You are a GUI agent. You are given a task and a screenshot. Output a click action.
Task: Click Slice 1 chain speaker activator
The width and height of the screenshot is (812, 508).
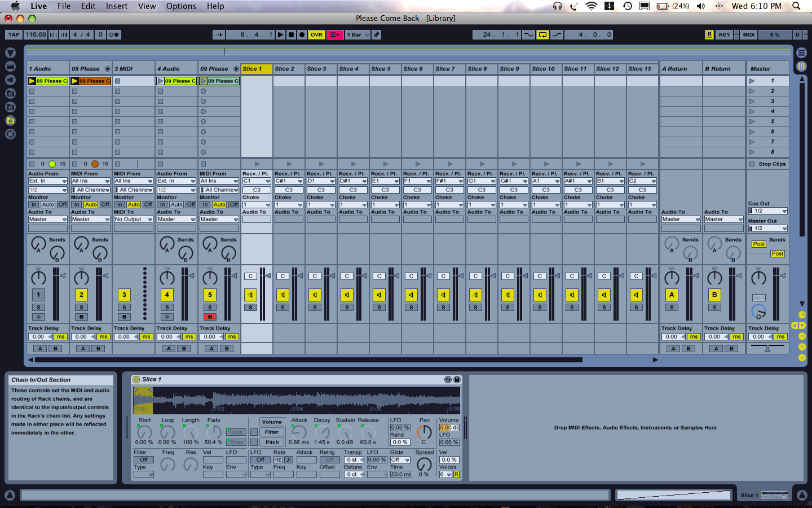(x=250, y=295)
